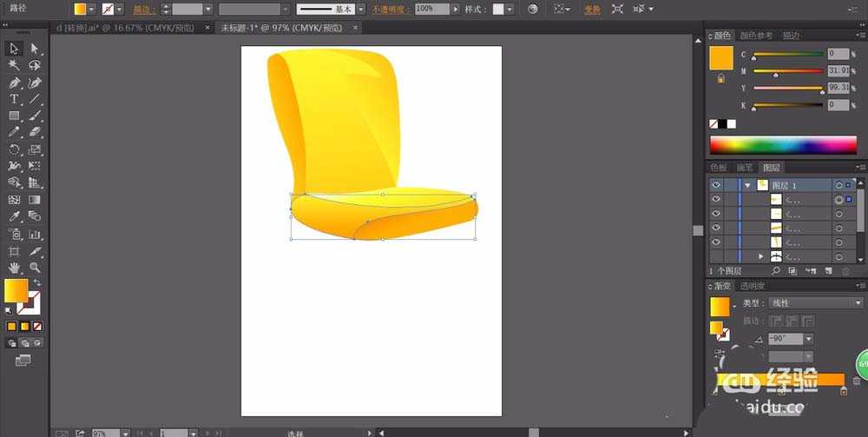
Task: Click the color spectrum bar in Color panel
Action: pyautogui.click(x=783, y=144)
